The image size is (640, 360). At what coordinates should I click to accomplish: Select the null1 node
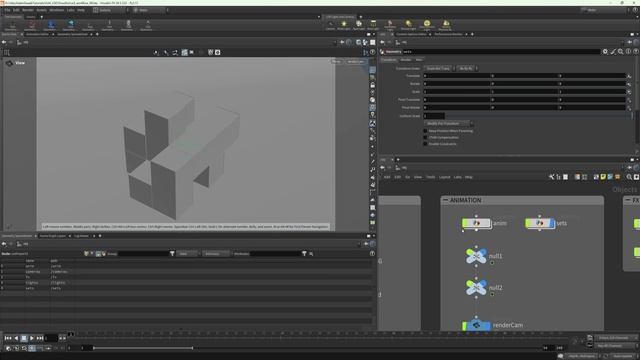(x=476, y=256)
